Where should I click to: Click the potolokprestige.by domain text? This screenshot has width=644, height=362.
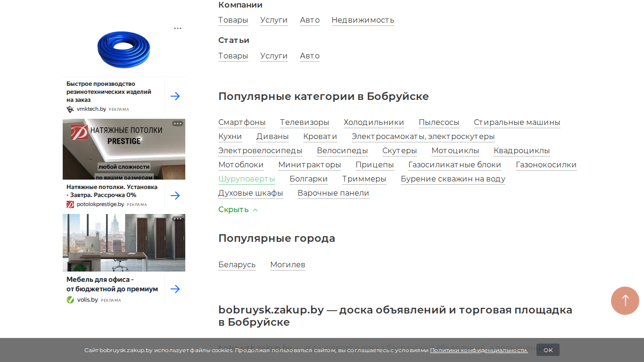point(100,205)
